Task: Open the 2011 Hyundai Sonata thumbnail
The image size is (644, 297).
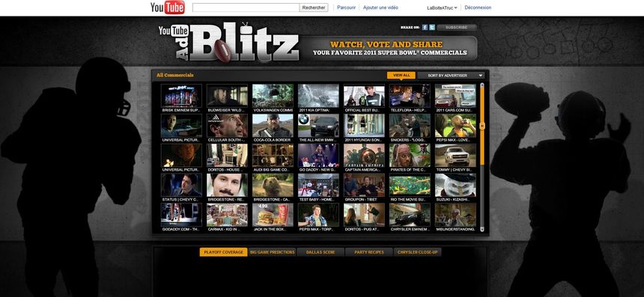Action: pyautogui.click(x=364, y=126)
